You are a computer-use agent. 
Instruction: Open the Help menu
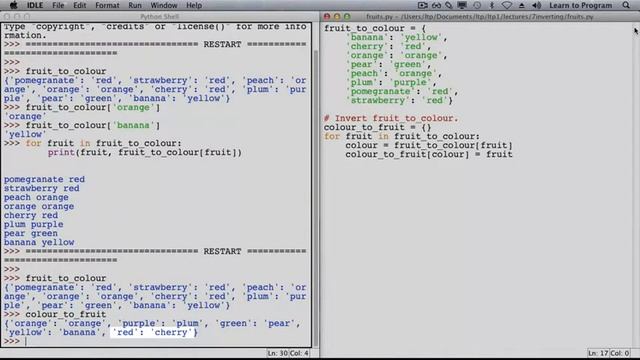coord(194,5)
